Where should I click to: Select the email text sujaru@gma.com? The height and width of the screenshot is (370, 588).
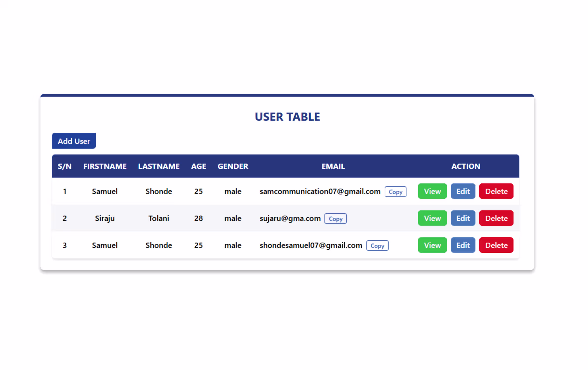(290, 218)
